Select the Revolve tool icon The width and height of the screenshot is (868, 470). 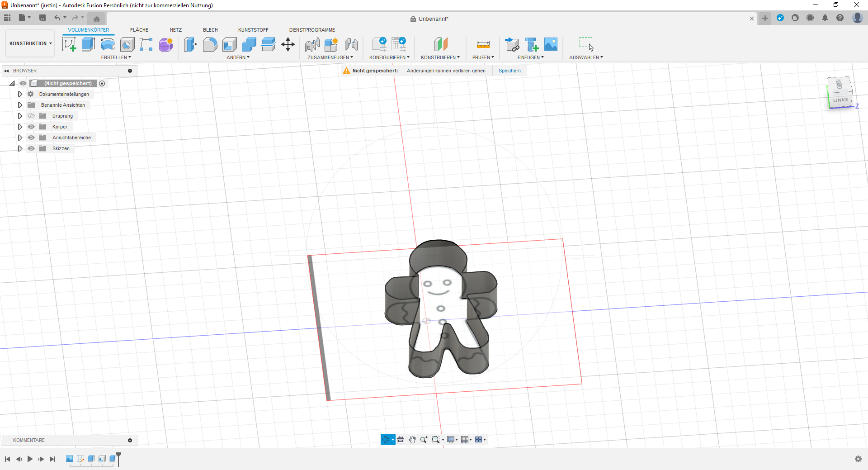(108, 44)
